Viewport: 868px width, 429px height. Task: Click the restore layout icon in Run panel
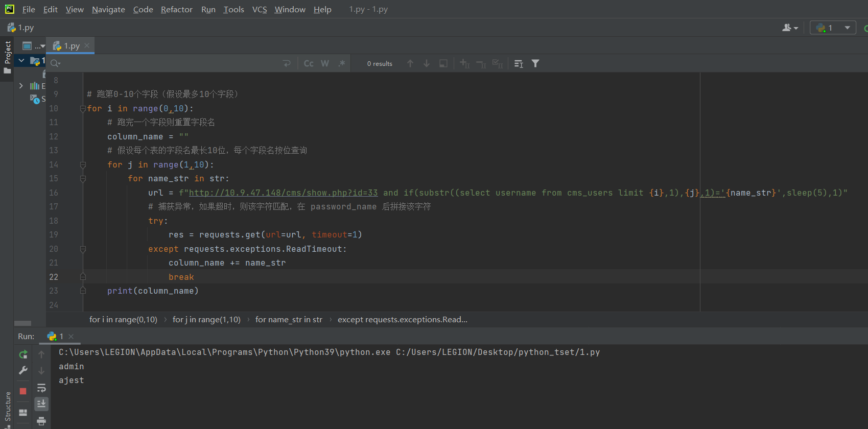point(23,413)
